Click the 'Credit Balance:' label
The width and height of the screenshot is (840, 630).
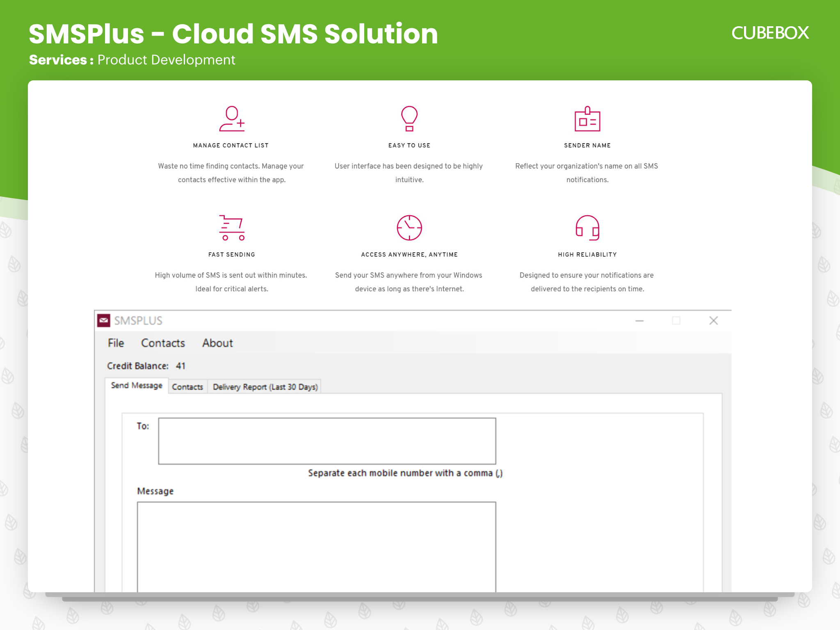(x=138, y=366)
